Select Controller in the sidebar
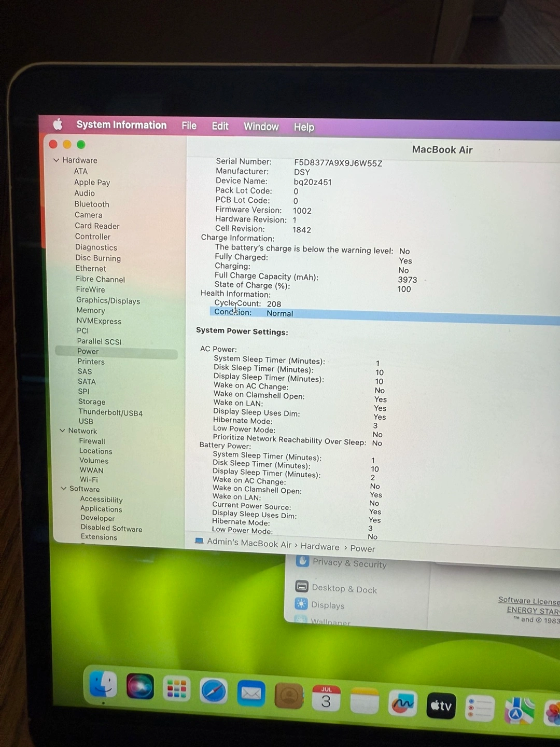This screenshot has height=747, width=560. tap(93, 237)
